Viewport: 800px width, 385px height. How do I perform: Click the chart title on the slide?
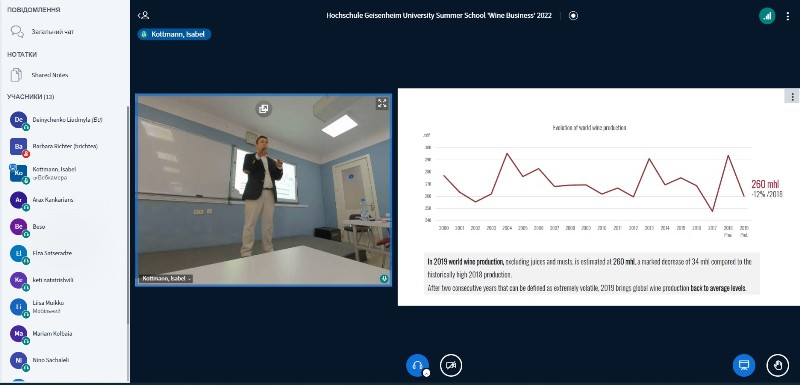tap(589, 127)
